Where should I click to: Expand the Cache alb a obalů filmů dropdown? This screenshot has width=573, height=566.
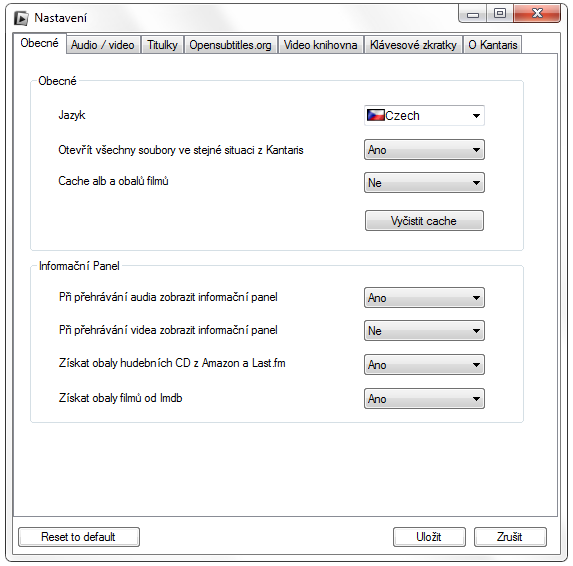424,183
